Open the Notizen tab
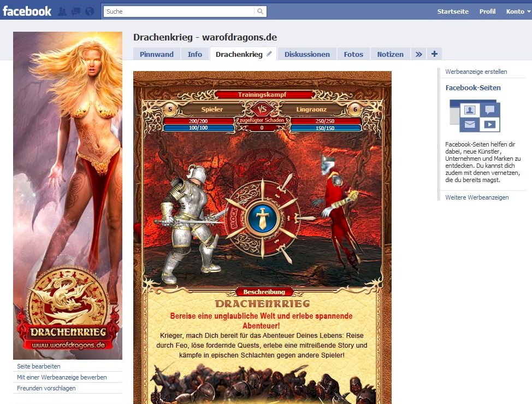Viewport: 532px width, 404px height. pyautogui.click(x=390, y=54)
